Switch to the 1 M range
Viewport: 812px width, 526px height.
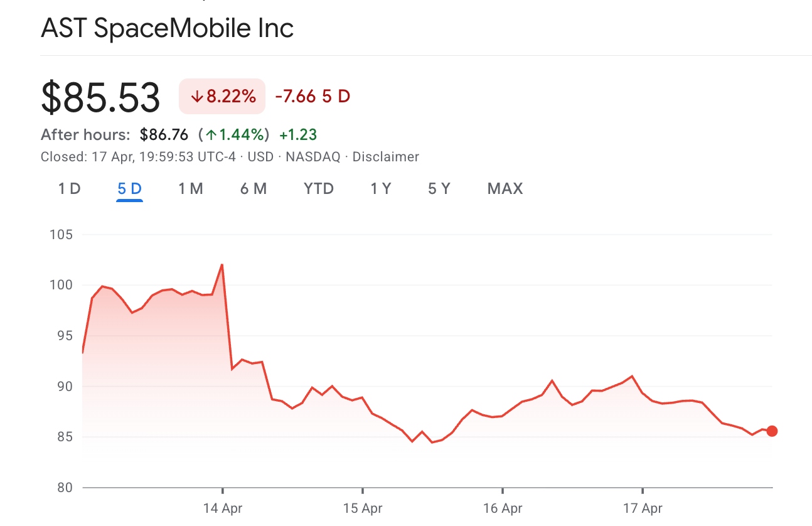point(191,189)
